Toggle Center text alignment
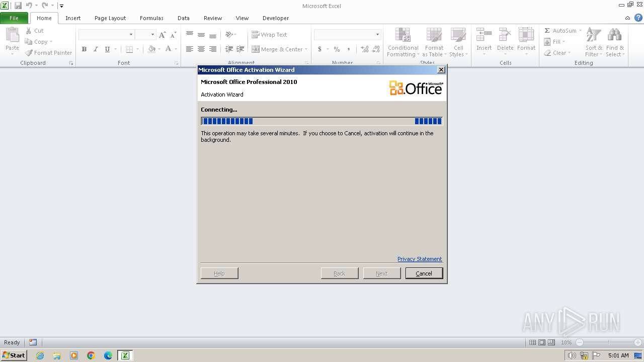Viewport: 644px width, 362px height. (x=201, y=49)
